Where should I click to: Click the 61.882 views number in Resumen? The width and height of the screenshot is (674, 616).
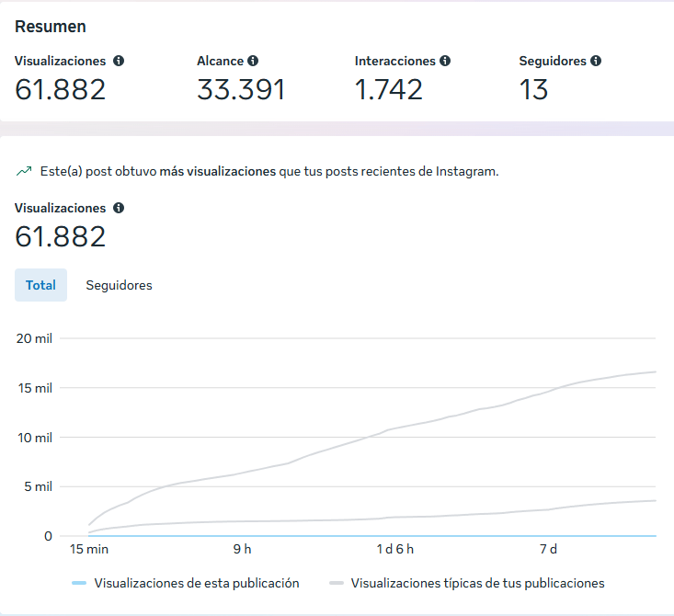tap(61, 90)
